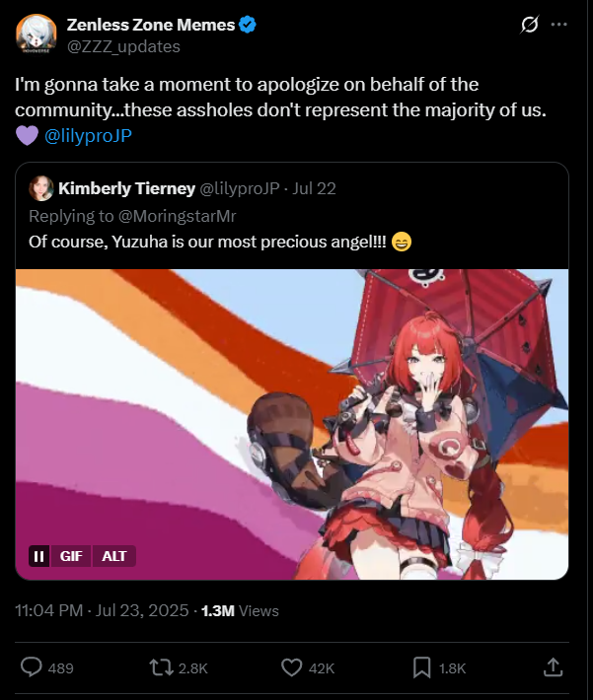Click the blue verified checkmark badge
Viewport: 593px width, 700px height.
point(248,25)
